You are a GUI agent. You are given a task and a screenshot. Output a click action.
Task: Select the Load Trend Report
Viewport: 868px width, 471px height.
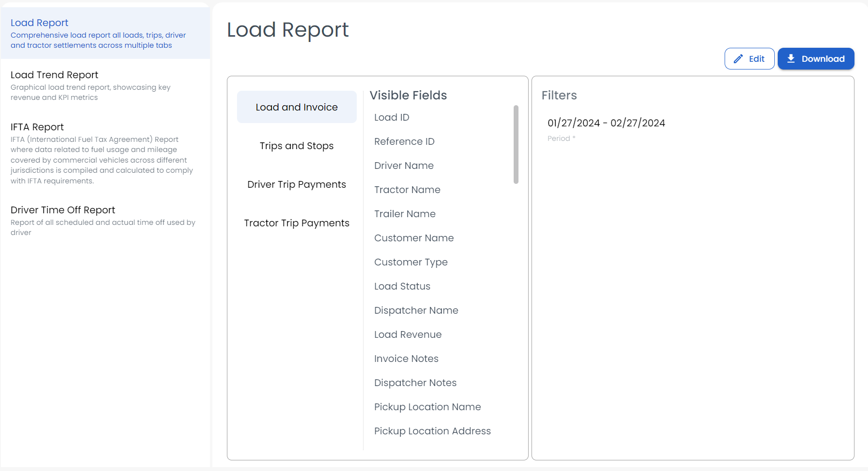[x=54, y=75]
